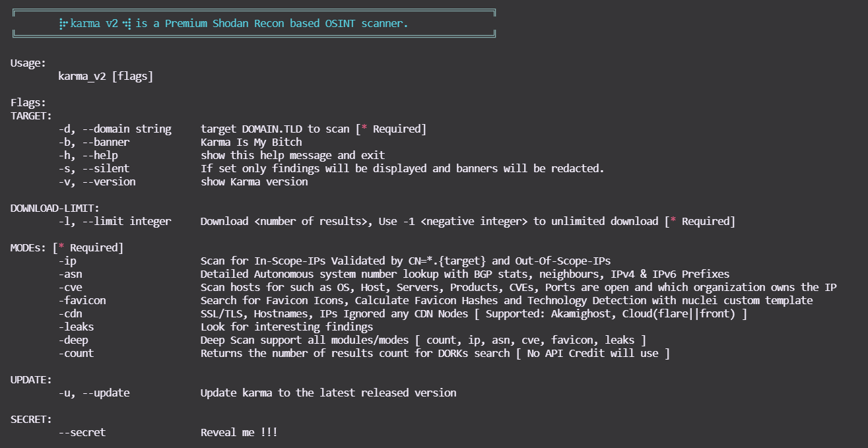868x448 pixels.
Task: Click the -l, --limit integer flag
Action: point(115,222)
